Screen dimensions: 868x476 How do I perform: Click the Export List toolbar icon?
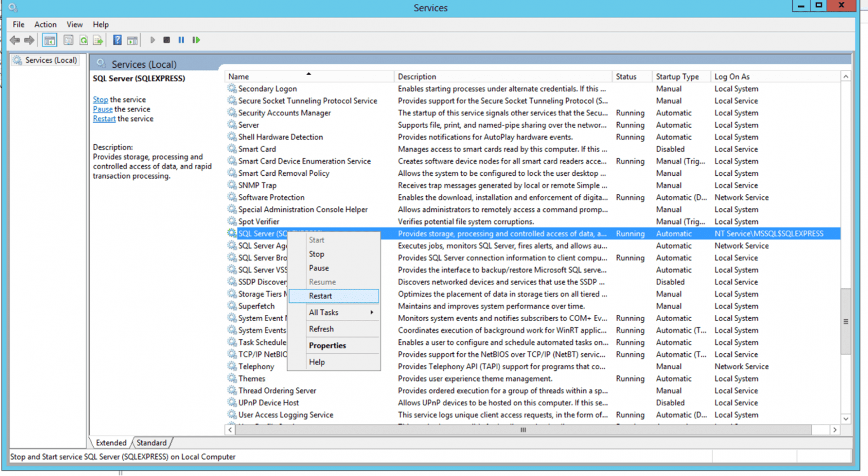point(98,40)
